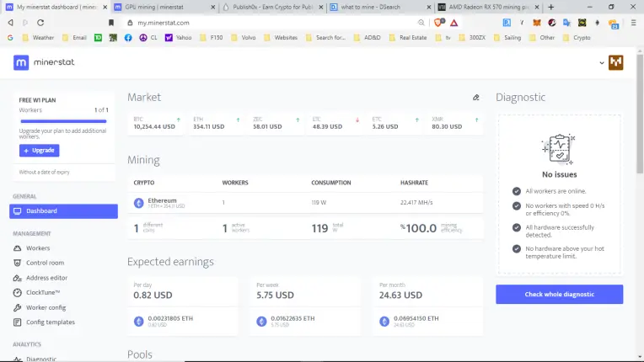Click the bookmark this page icon

[111, 23]
